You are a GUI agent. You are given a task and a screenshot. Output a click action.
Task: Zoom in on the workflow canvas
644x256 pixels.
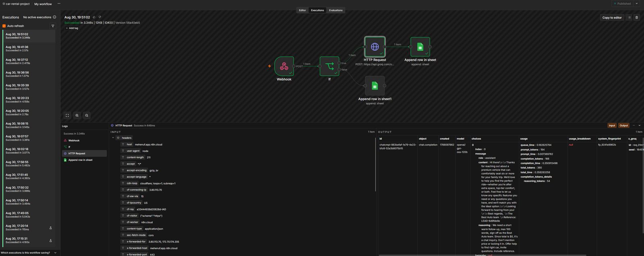coord(77,116)
